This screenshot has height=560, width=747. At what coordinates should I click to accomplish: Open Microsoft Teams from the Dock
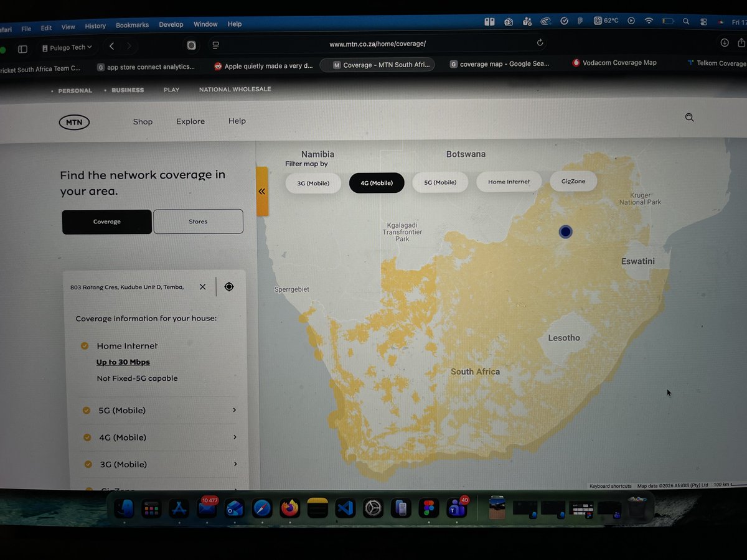coord(458,508)
